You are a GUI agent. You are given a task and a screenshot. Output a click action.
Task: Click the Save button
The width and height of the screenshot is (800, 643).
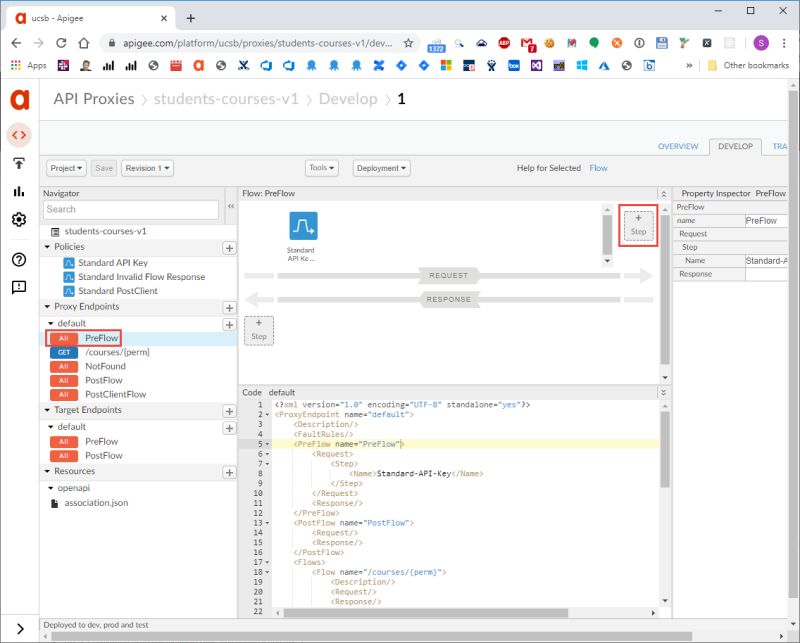(x=103, y=167)
